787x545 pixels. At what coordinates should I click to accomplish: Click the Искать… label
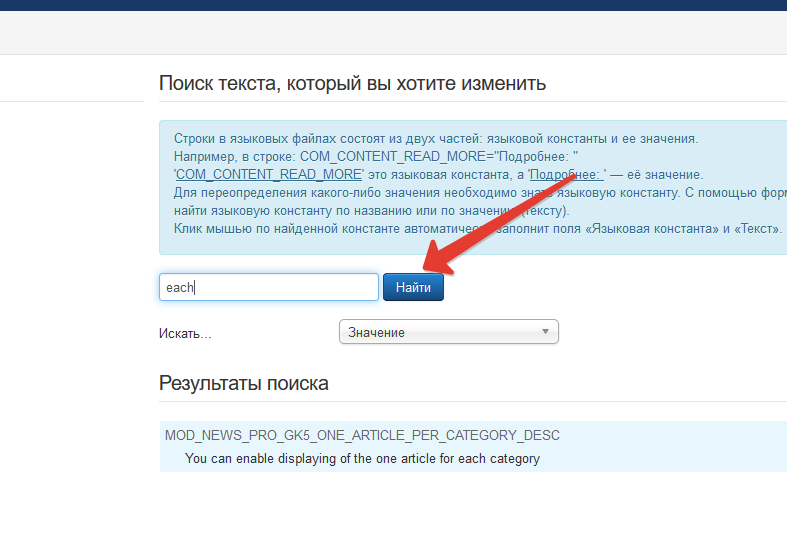coord(185,333)
